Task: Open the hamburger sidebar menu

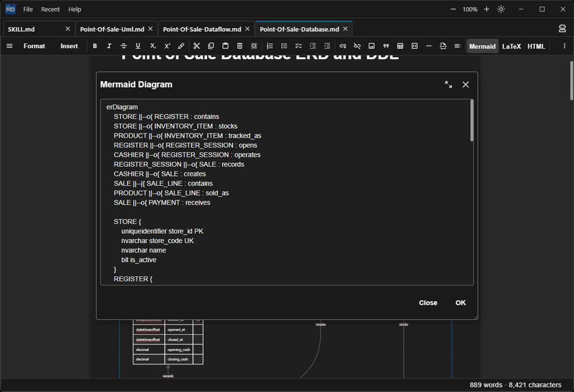Action: coord(9,46)
